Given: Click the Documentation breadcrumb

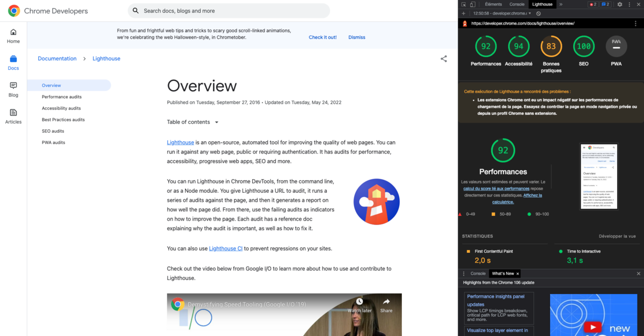Looking at the screenshot, I should pos(57,59).
